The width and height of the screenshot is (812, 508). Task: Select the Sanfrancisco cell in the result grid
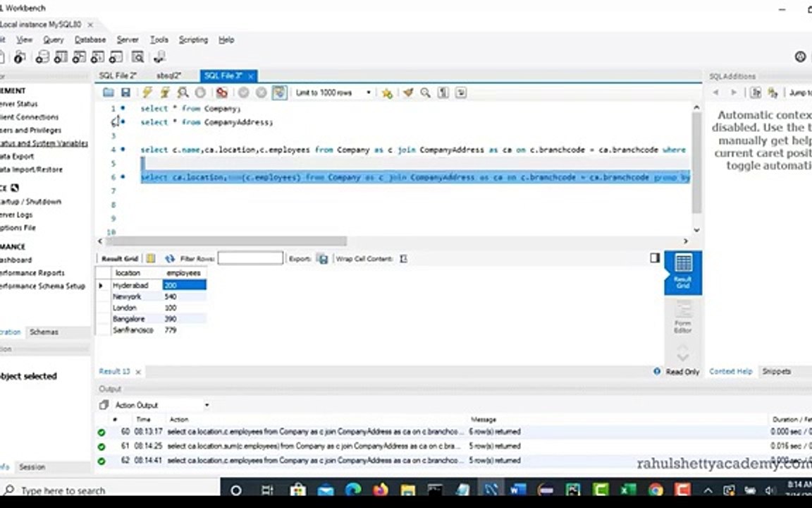point(136,329)
